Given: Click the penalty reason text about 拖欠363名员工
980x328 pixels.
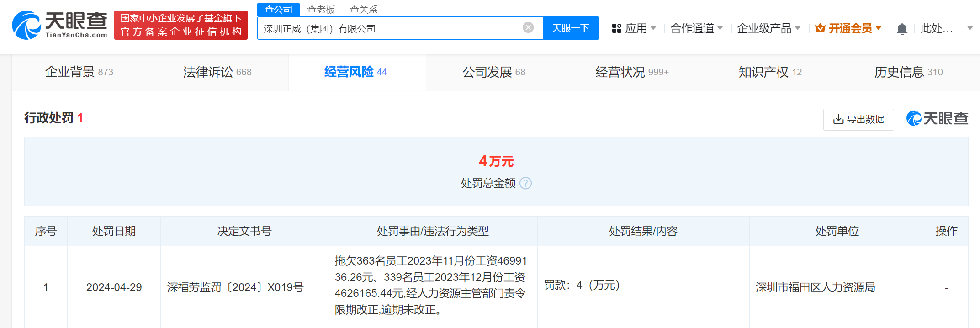Looking at the screenshot, I should click(x=431, y=285).
